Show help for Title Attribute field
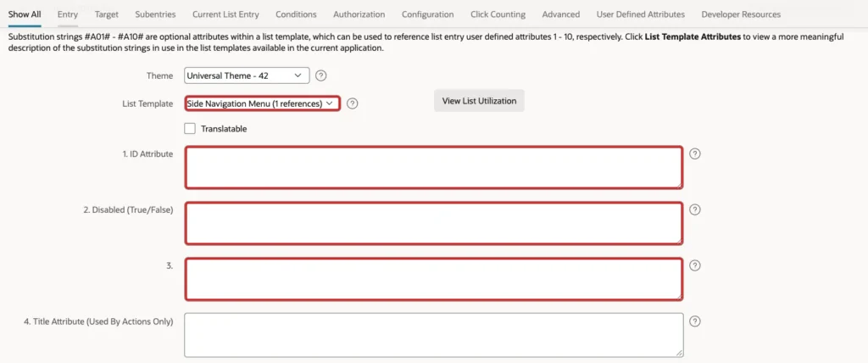Screen dimensions: 868x363 point(696,321)
